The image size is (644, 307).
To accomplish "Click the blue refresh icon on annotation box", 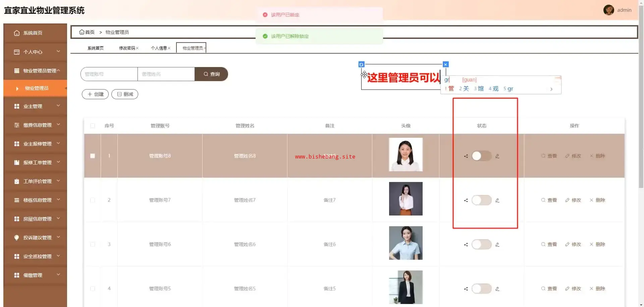I will click(x=361, y=64).
